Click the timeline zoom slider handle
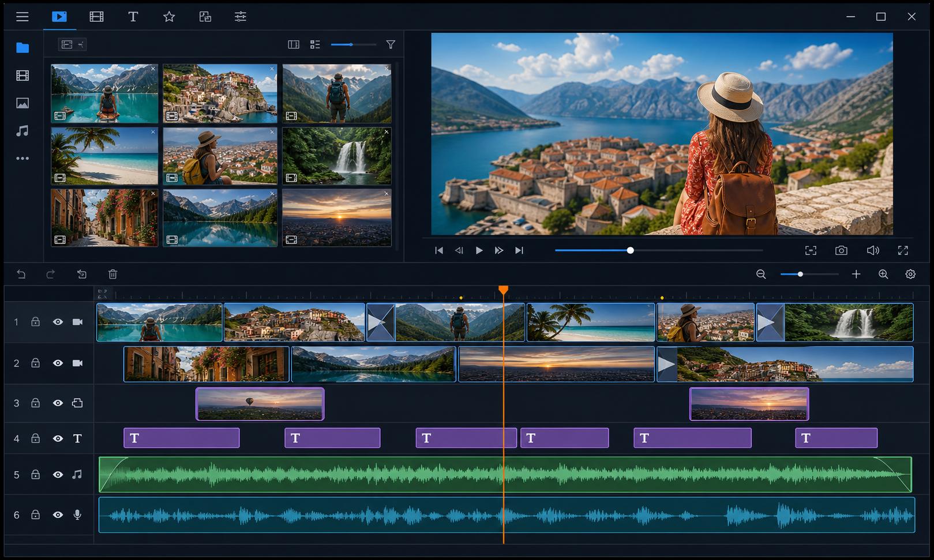Image resolution: width=934 pixels, height=560 pixels. (x=800, y=274)
